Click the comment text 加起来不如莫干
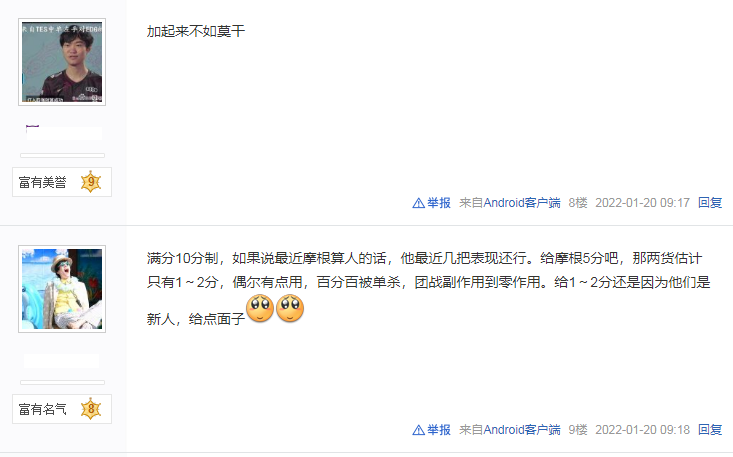Viewport: 733px width, 457px height. coord(196,31)
